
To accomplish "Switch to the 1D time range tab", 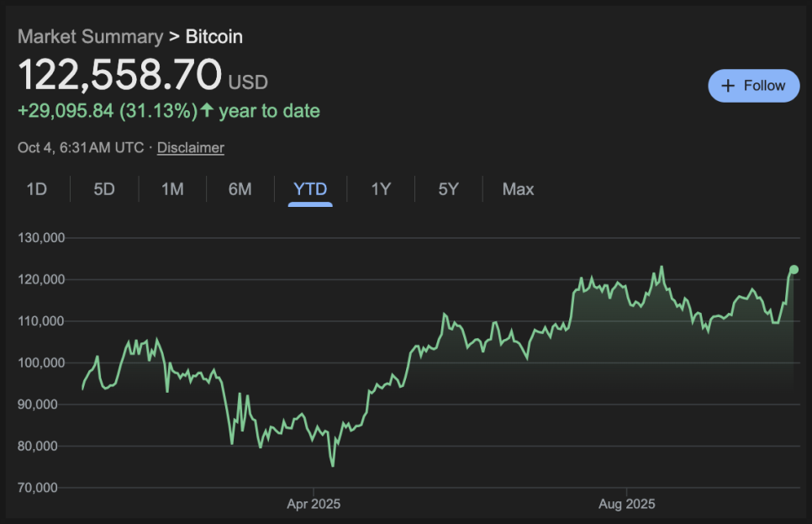I will tap(36, 189).
